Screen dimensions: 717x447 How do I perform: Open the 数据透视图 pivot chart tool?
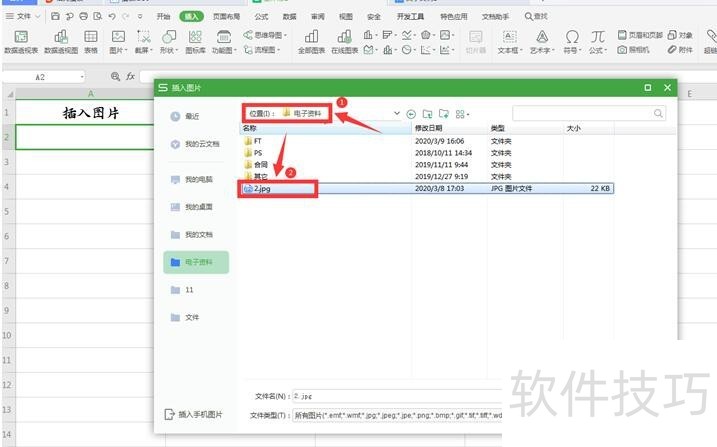pyautogui.click(x=61, y=42)
